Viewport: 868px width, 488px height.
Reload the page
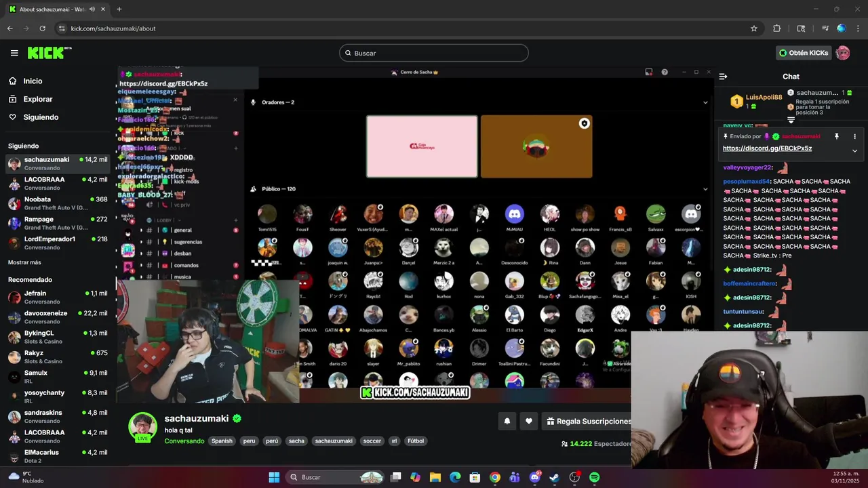click(x=42, y=28)
